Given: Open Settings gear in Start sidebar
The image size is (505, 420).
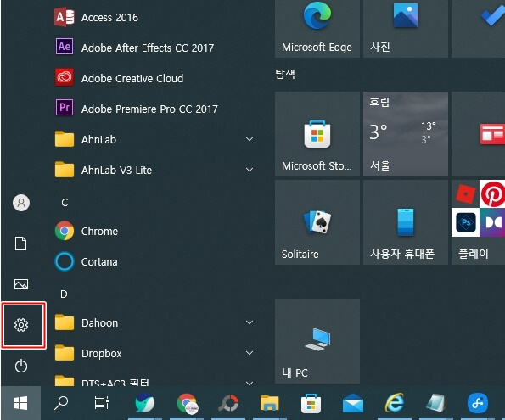Looking at the screenshot, I should (x=21, y=325).
